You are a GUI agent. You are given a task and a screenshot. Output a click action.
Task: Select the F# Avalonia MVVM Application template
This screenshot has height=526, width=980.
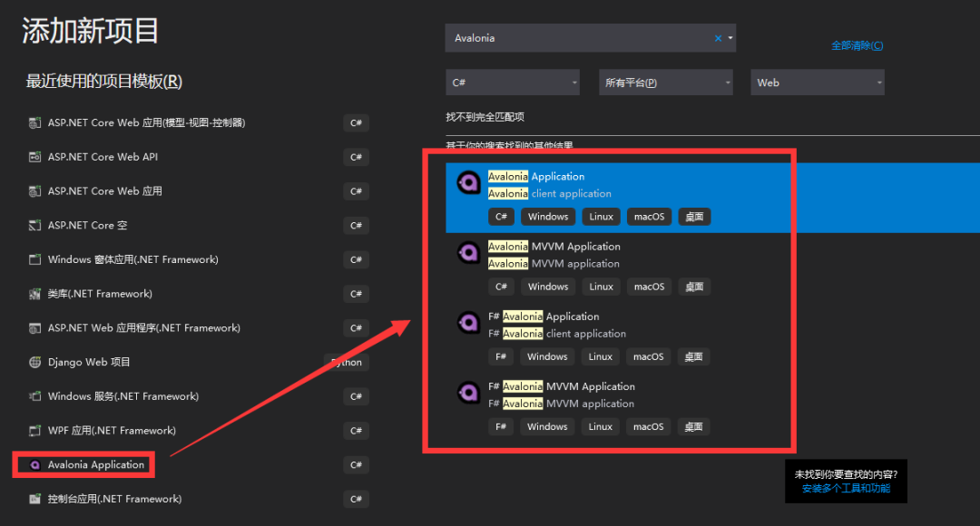712,407
